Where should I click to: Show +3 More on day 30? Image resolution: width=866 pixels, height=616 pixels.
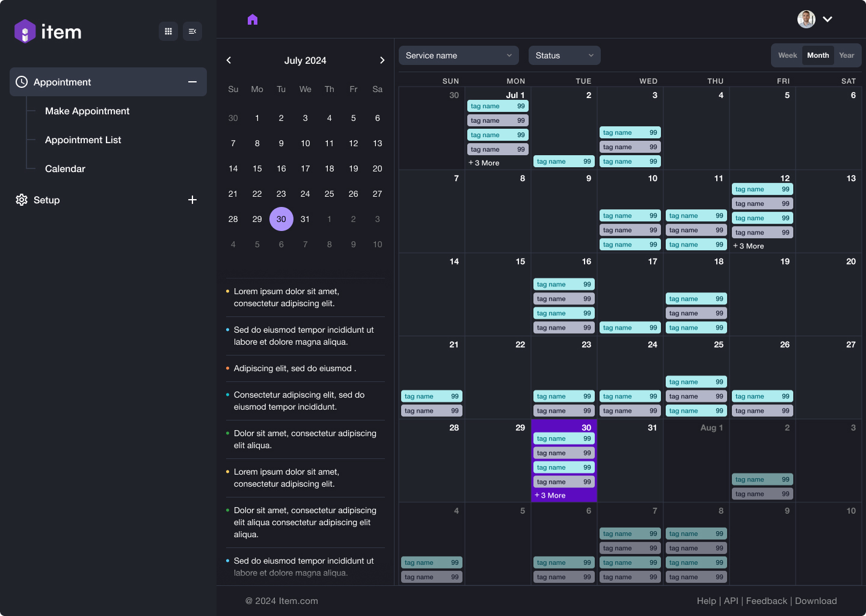click(x=550, y=496)
